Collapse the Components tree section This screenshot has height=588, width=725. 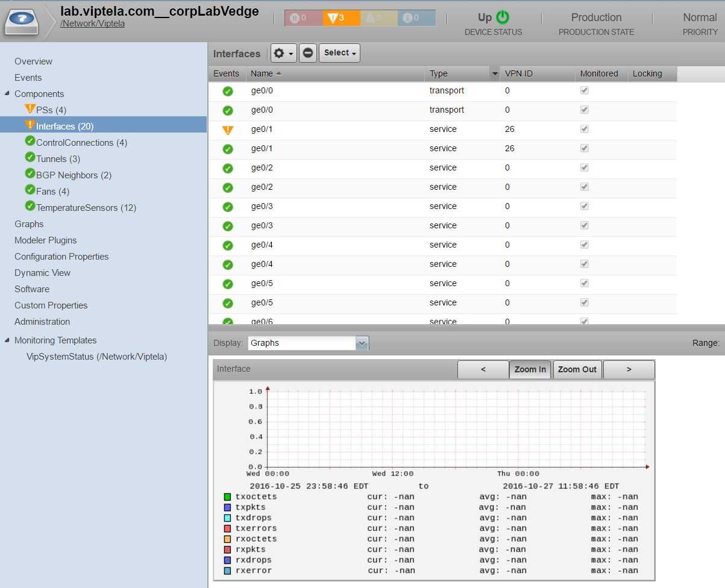[x=7, y=94]
